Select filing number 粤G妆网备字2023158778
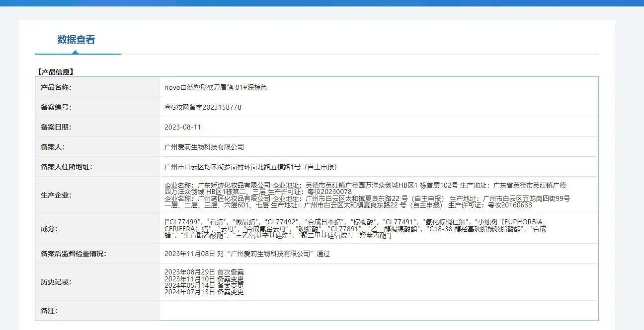 tap(203, 107)
